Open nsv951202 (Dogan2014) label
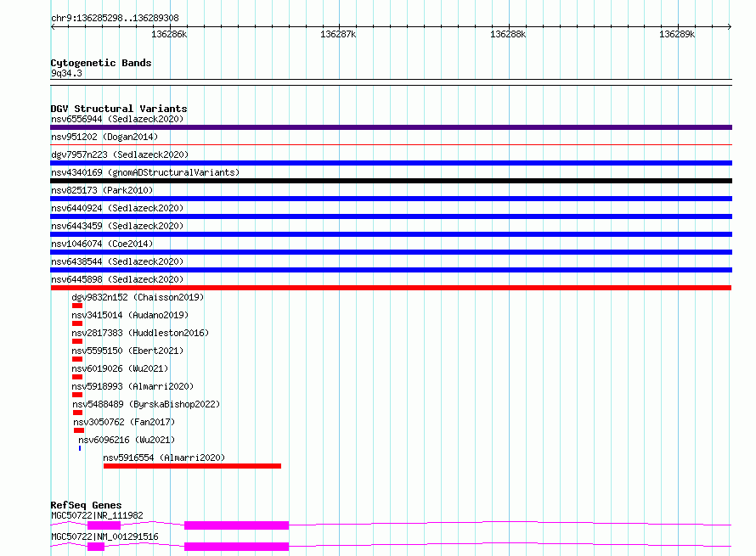This screenshot has height=556, width=756. (104, 137)
